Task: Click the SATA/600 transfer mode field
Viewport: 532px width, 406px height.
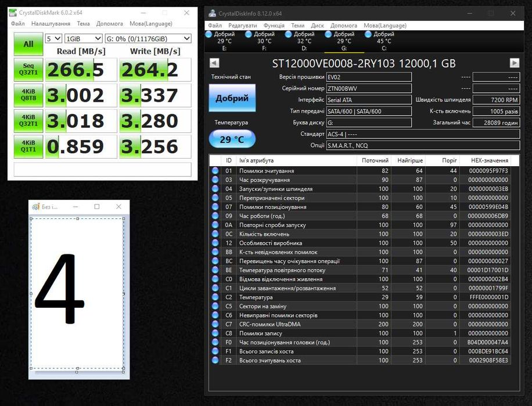Action: 369,112
